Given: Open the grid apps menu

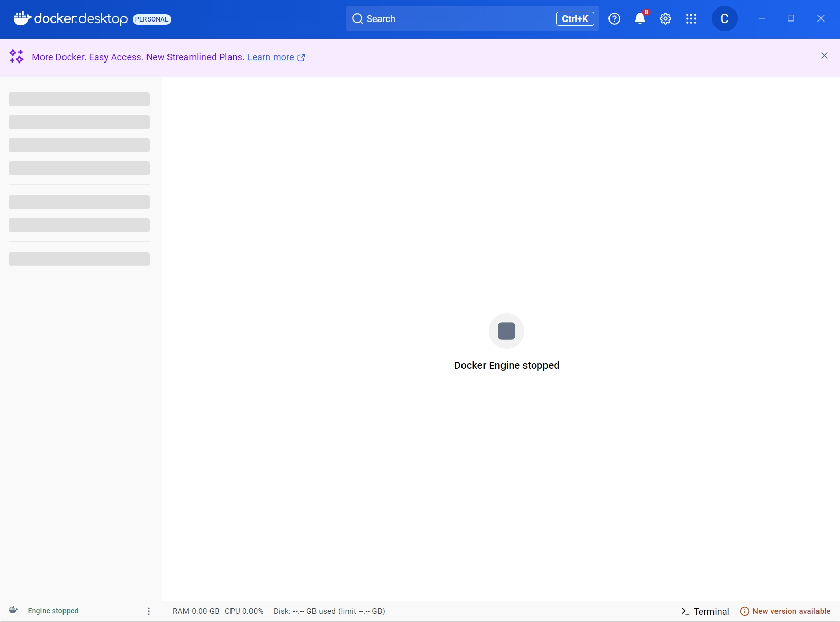Looking at the screenshot, I should click(691, 18).
